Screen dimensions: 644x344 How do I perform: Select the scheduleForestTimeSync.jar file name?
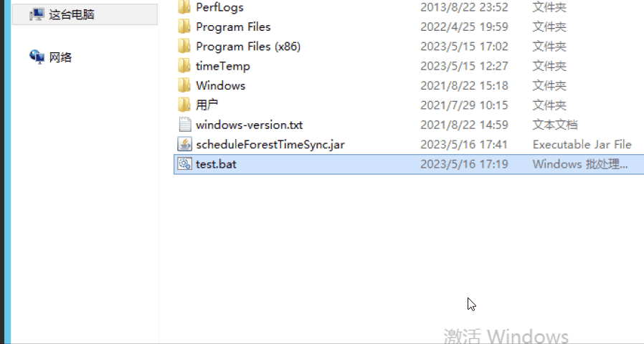tap(270, 145)
